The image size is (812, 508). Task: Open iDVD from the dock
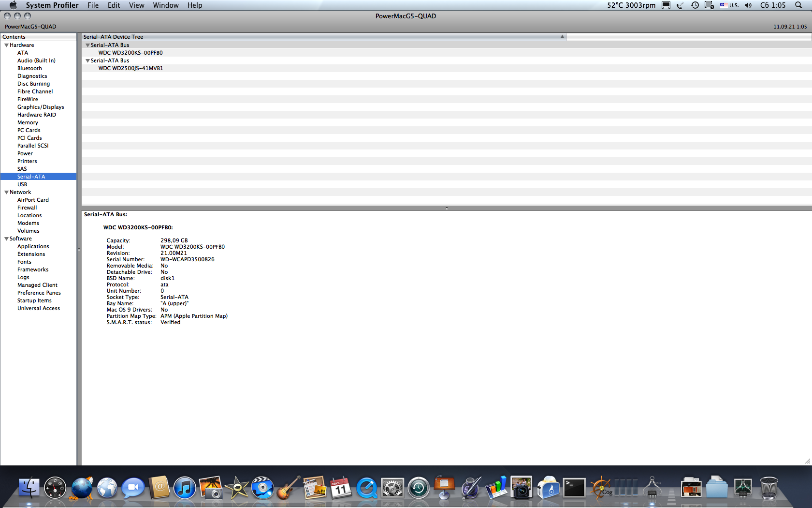(x=262, y=488)
